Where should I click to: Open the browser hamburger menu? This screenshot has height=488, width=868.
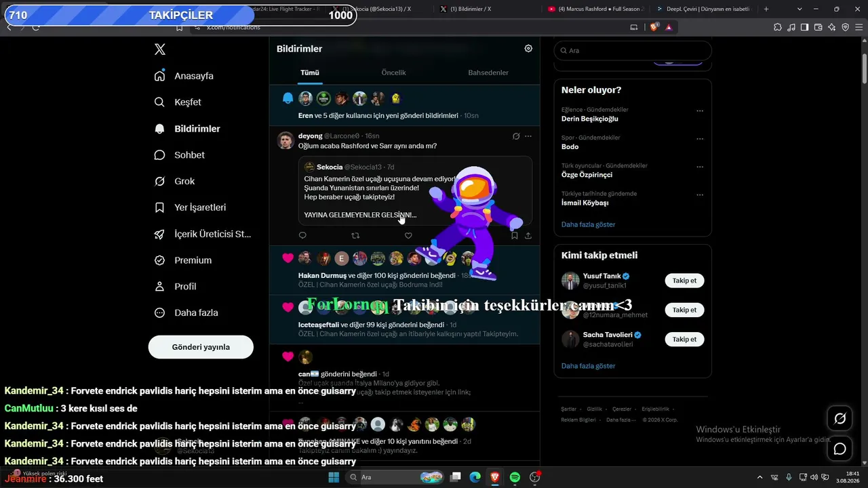pyautogui.click(x=859, y=27)
